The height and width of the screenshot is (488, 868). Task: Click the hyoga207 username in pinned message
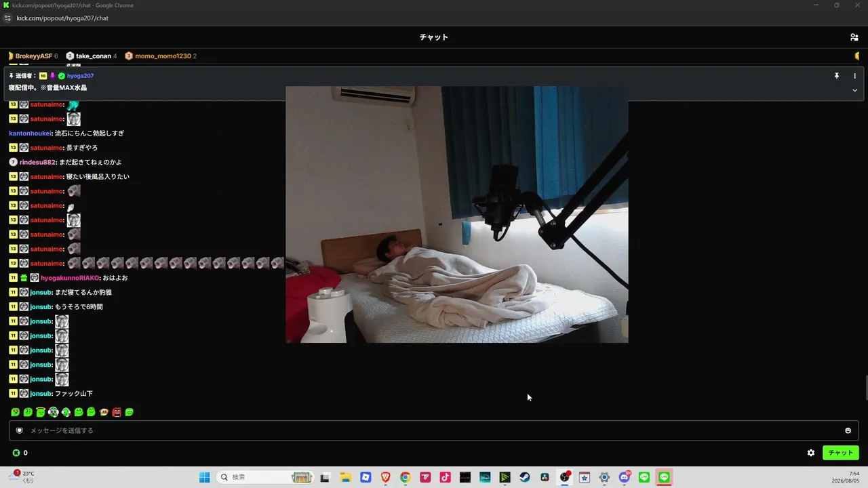click(x=80, y=76)
